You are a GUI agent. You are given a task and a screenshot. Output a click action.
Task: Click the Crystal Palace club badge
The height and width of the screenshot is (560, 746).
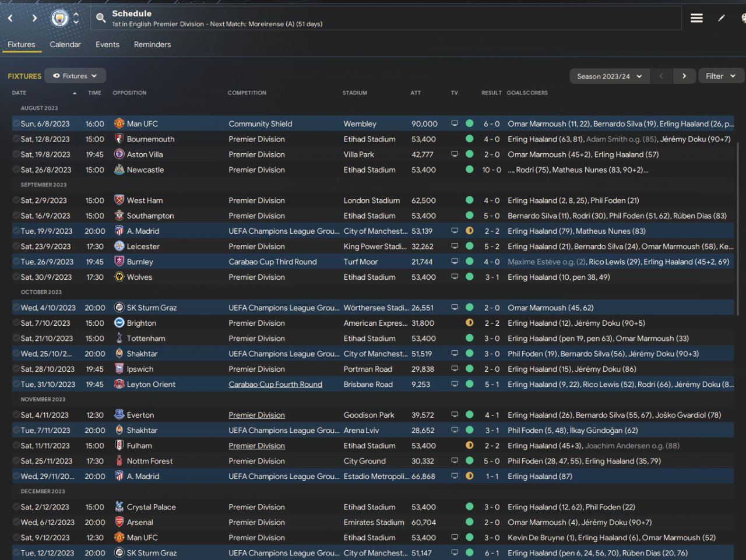pos(119,507)
